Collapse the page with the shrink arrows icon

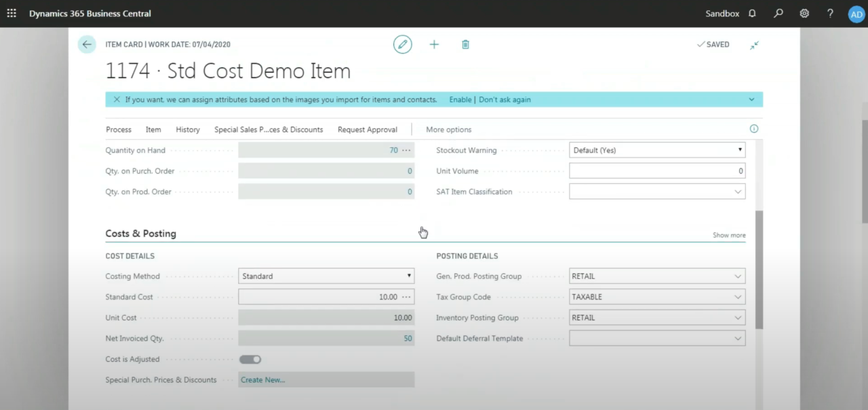754,45
